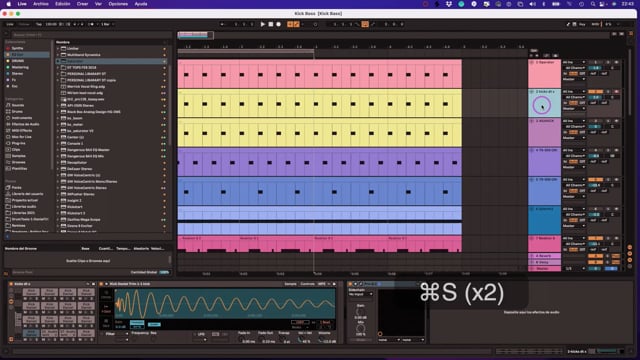Open the Apple menu

[9, 4]
